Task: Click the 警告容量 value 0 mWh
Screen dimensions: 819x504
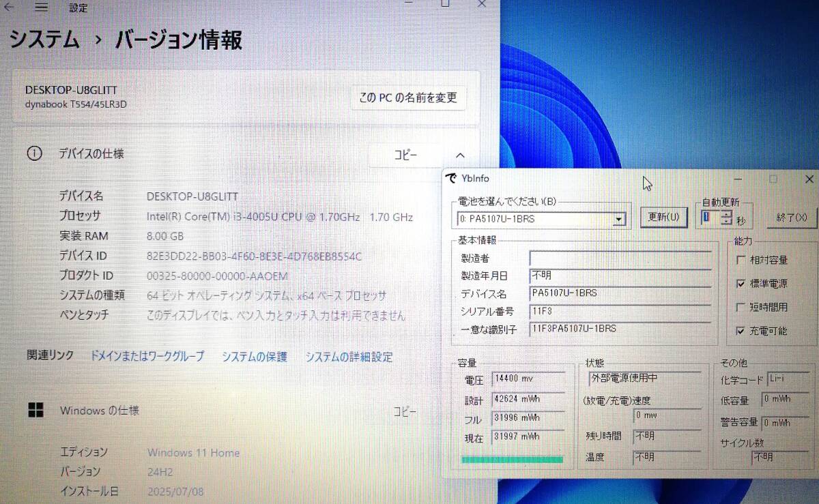Action: (x=786, y=423)
